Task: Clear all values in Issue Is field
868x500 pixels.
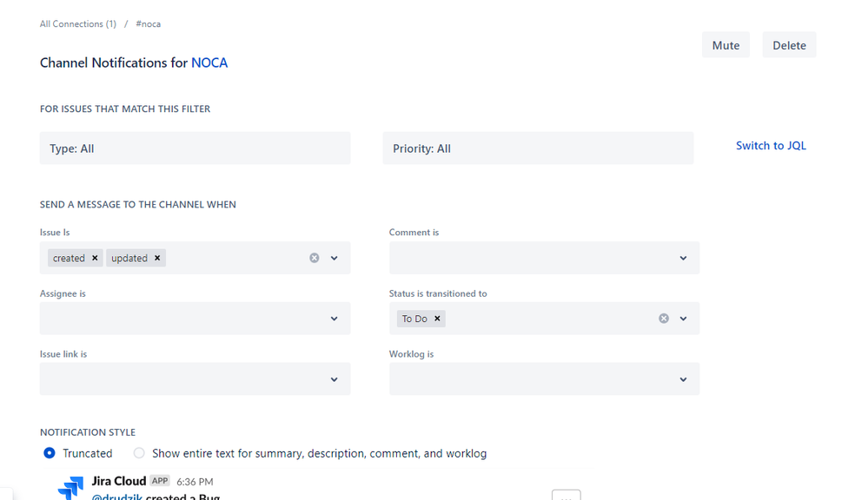Action: 315,259
